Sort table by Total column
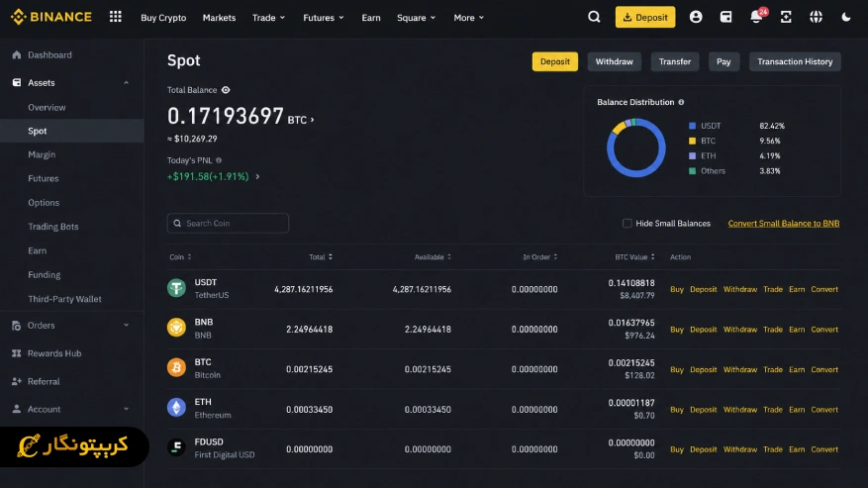The width and height of the screenshot is (868, 488). [321, 257]
